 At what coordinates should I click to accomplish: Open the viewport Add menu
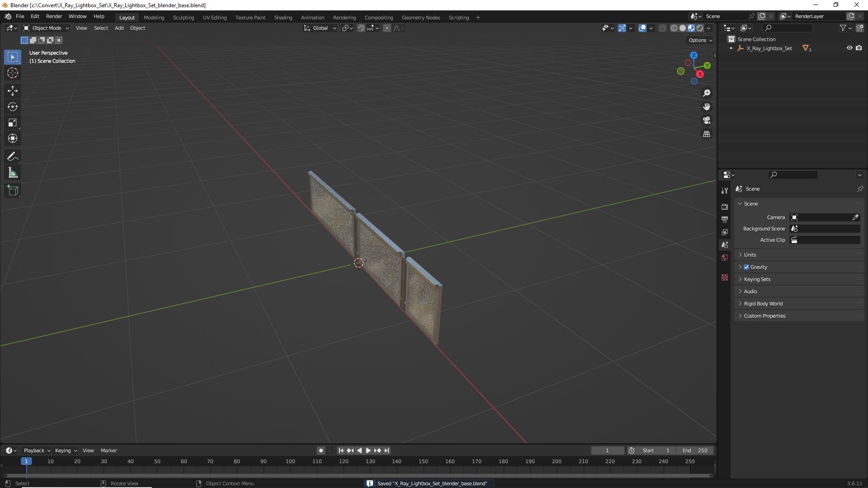119,28
